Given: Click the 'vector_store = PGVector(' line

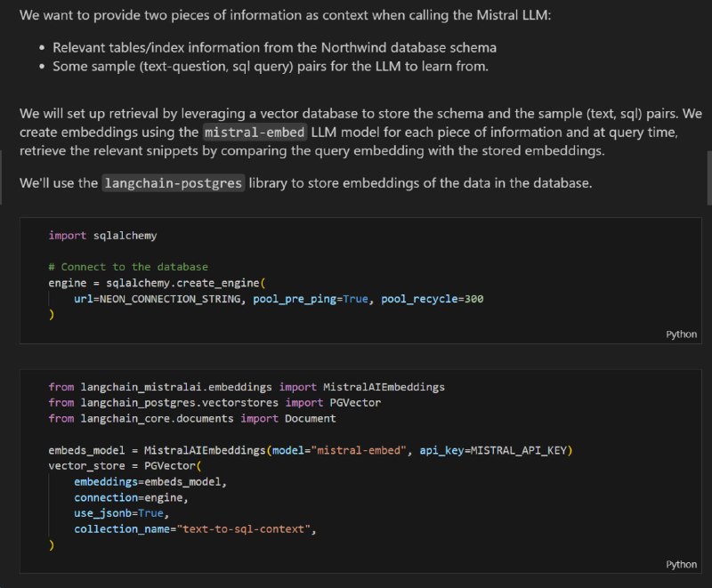Looking at the screenshot, I should tap(125, 466).
